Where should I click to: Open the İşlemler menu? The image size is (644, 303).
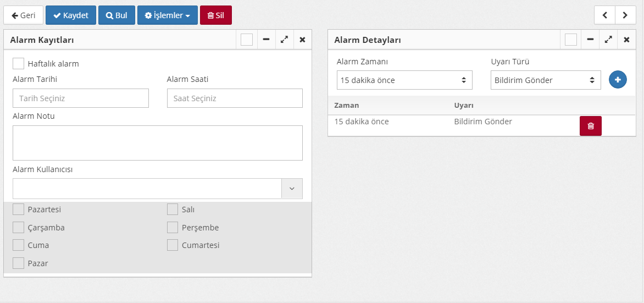click(167, 15)
